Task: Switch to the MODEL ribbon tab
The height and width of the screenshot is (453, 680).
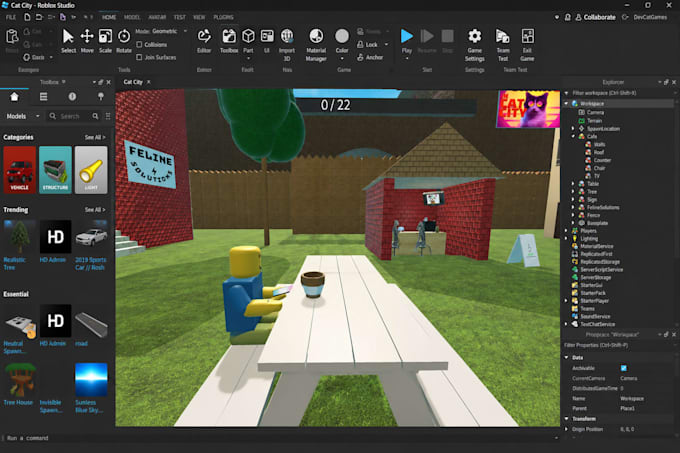Action: coord(132,17)
